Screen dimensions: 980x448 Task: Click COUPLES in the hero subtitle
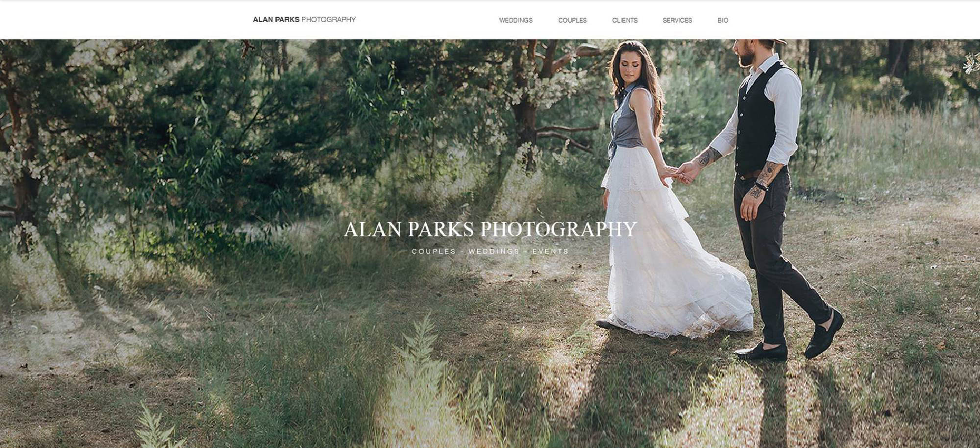[x=434, y=251]
